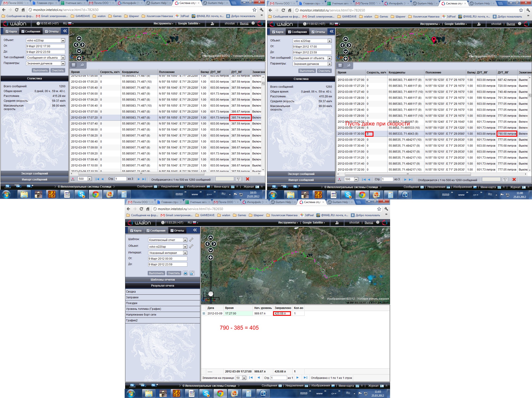Pan map left in the 11:00 window
Screen dimensions: 532x398
[x=342, y=45]
